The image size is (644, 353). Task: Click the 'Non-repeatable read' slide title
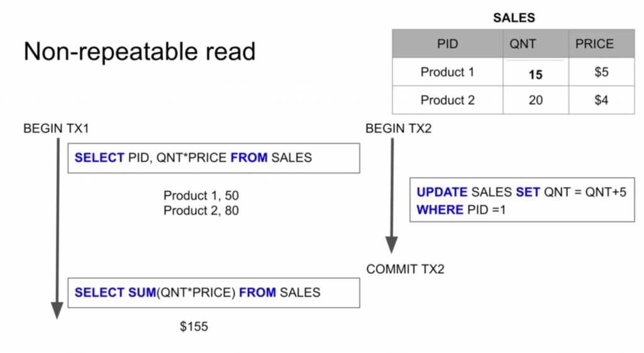pyautogui.click(x=139, y=52)
